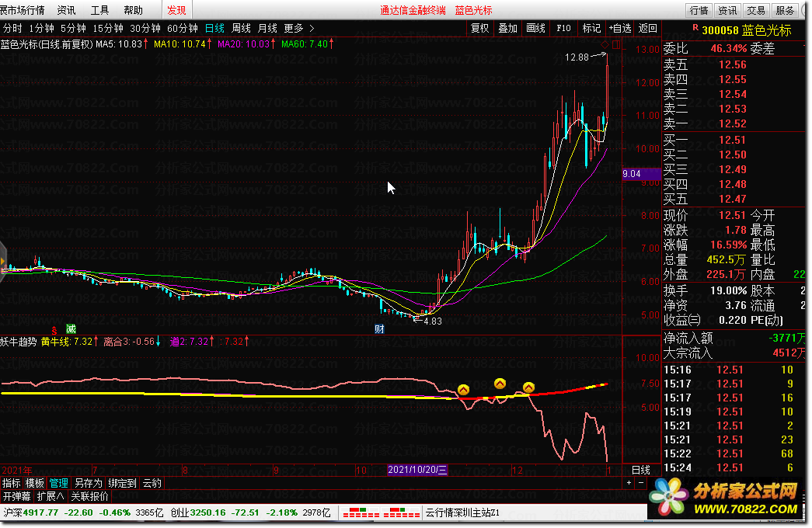
Task: Toggle 复权 price adjustment
Action: (479, 29)
